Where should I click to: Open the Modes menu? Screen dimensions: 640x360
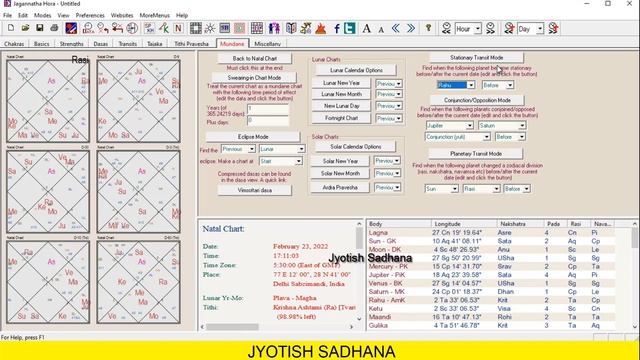42,15
